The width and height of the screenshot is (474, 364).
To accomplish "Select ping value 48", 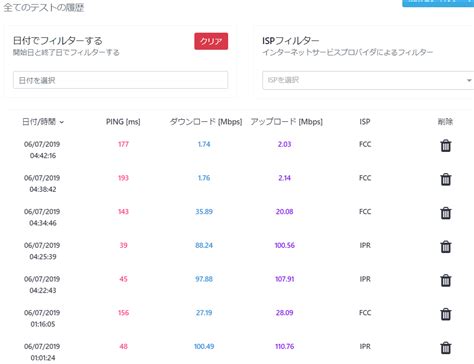I will pyautogui.click(x=123, y=346).
